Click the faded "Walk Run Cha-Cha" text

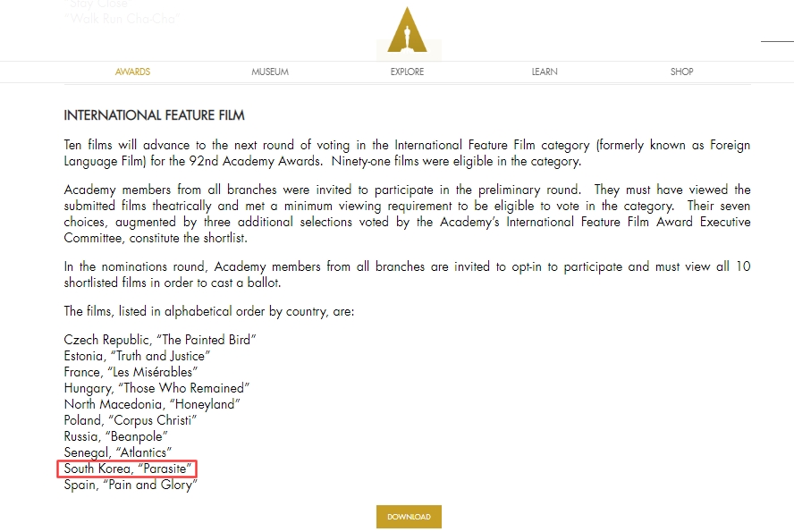[x=122, y=18]
